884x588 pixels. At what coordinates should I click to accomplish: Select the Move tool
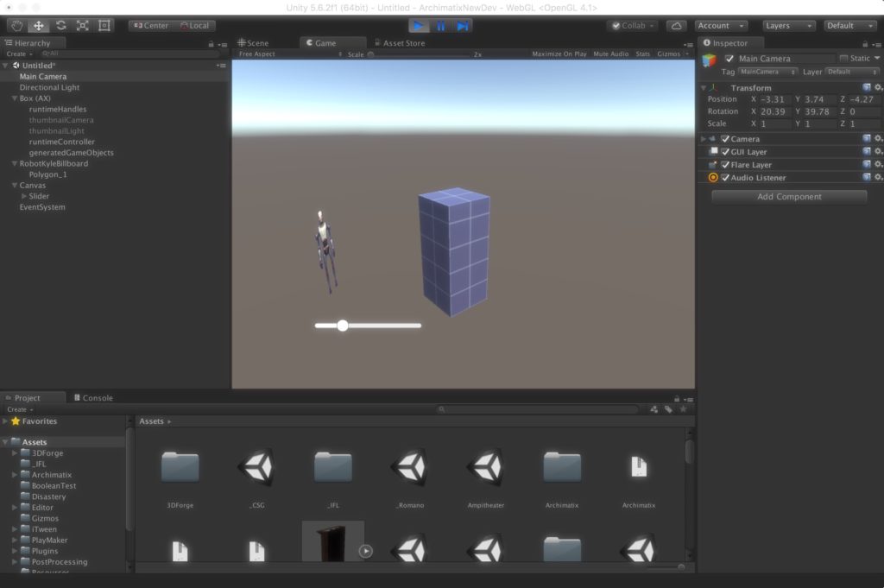pyautogui.click(x=37, y=25)
